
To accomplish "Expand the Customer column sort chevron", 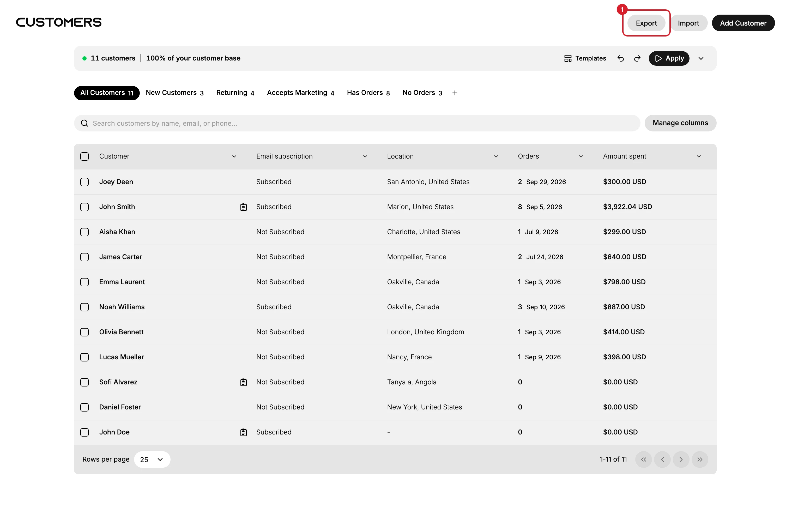I will 234,156.
